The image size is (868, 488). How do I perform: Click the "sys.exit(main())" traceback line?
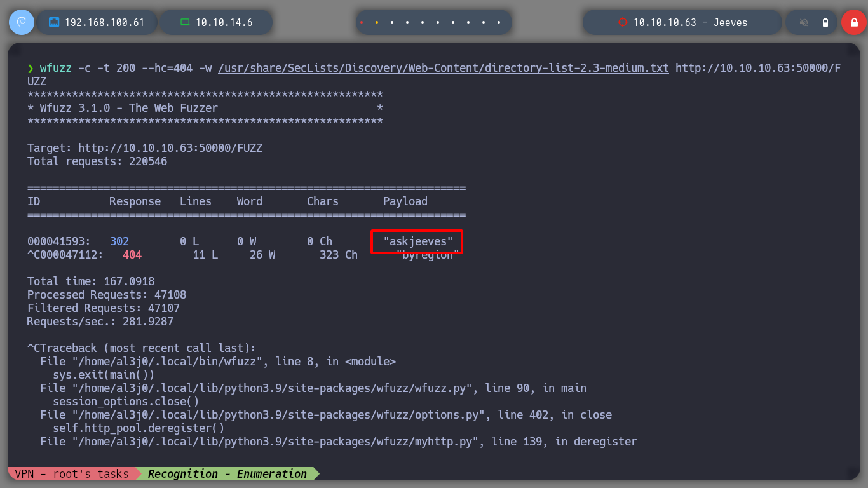click(x=104, y=375)
